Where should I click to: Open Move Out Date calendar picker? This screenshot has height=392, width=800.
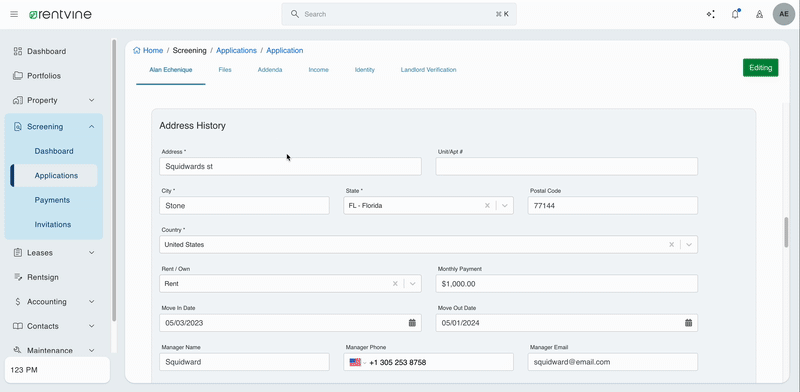pos(688,323)
